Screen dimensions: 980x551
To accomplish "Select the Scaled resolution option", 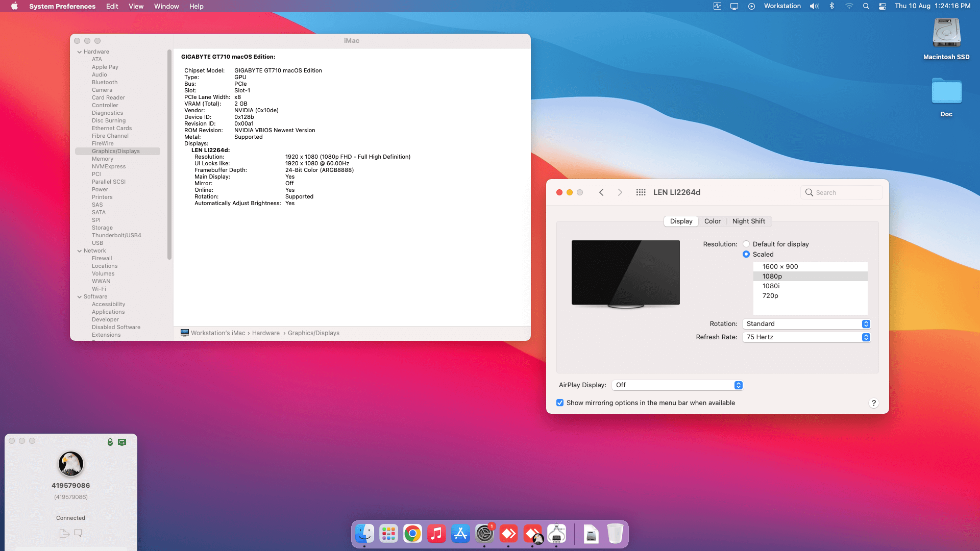I will point(746,254).
